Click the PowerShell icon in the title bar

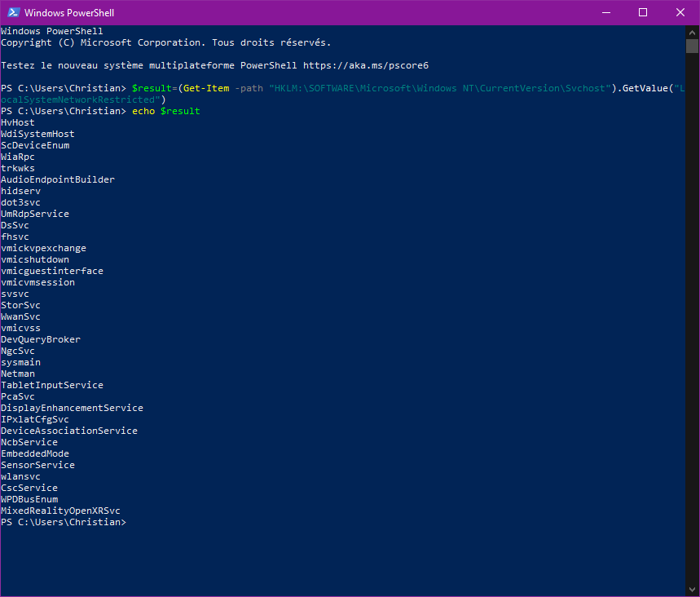[x=14, y=12]
